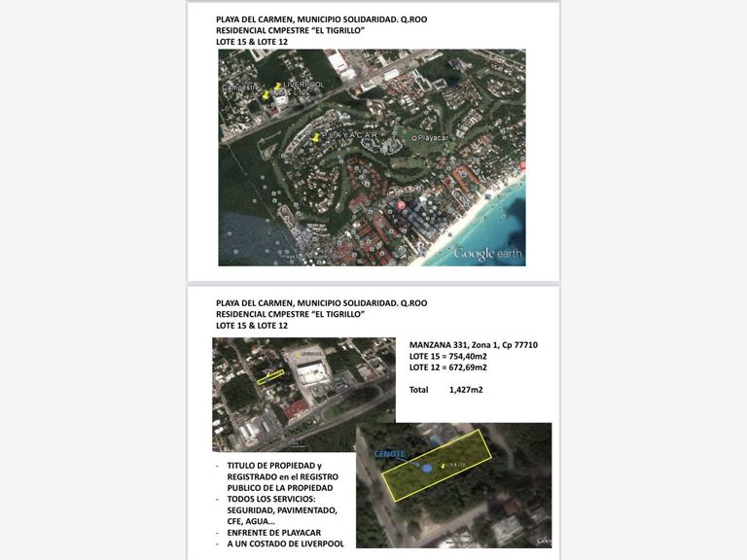Select the yellow pushpin next to LIVERPOOL
Viewport: 747px width, 560px height.
277,87
